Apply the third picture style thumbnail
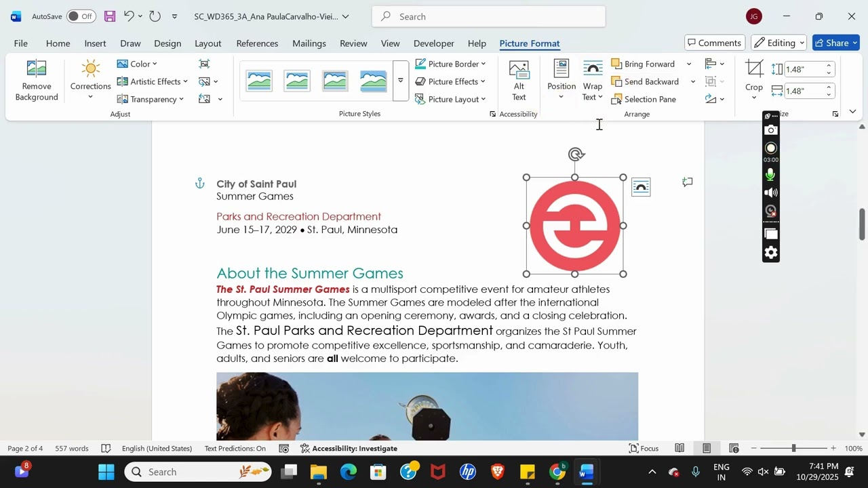Image resolution: width=868 pixels, height=488 pixels. [x=335, y=81]
